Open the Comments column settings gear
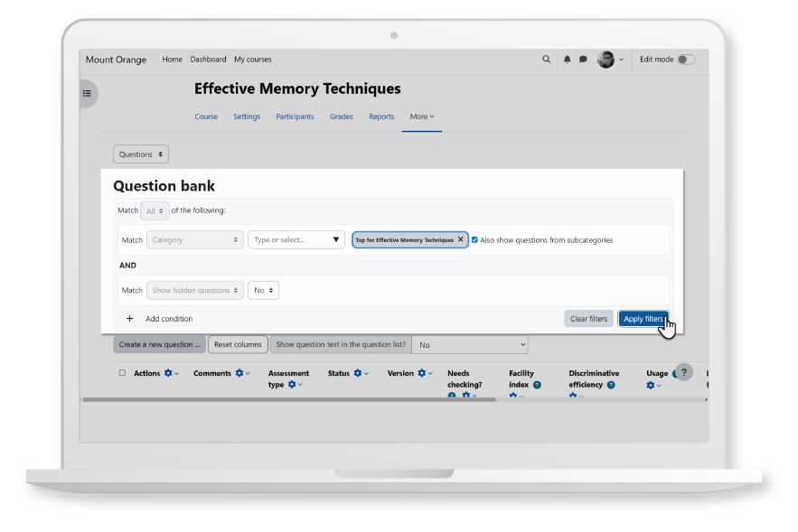798x532 pixels. click(239, 373)
